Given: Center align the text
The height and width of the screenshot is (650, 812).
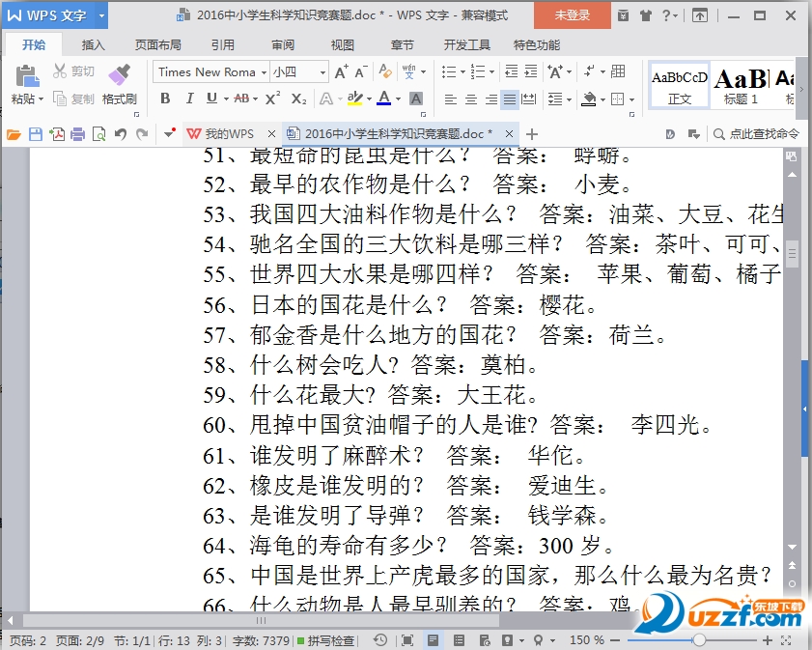Looking at the screenshot, I should pyautogui.click(x=471, y=99).
